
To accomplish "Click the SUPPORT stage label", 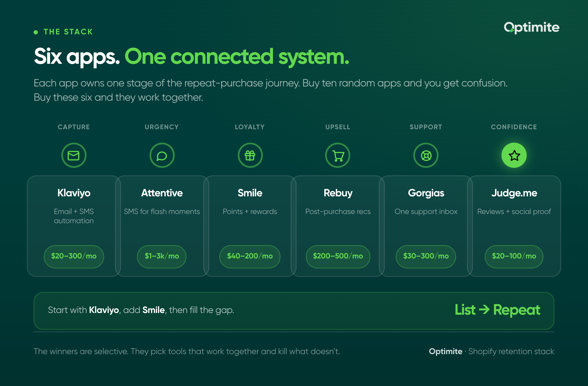I will (426, 127).
